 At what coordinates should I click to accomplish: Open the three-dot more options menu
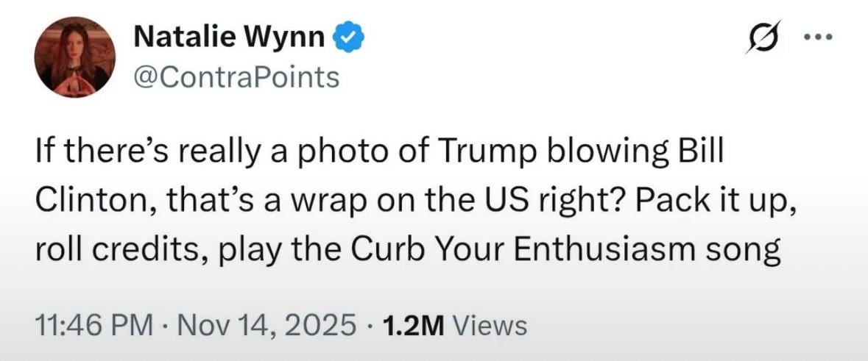(x=819, y=37)
